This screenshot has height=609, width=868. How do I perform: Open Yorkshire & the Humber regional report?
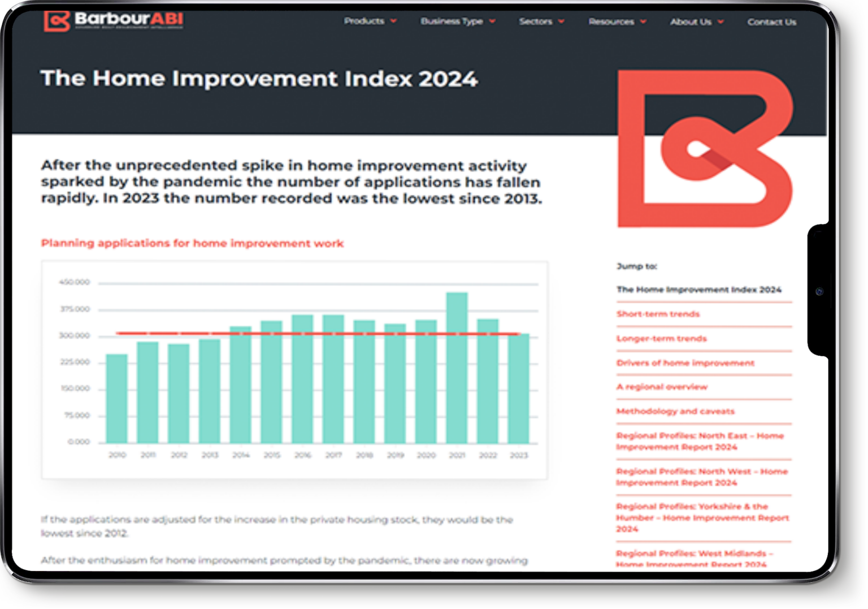pos(702,517)
